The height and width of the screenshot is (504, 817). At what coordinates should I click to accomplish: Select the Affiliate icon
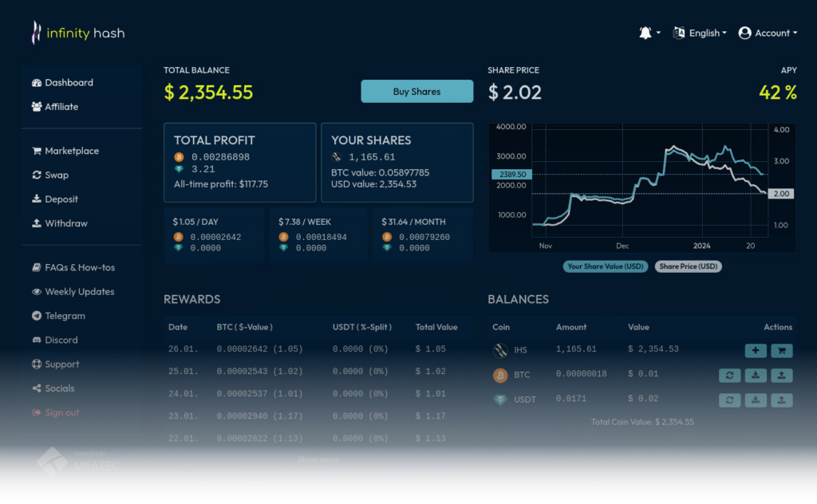click(38, 106)
